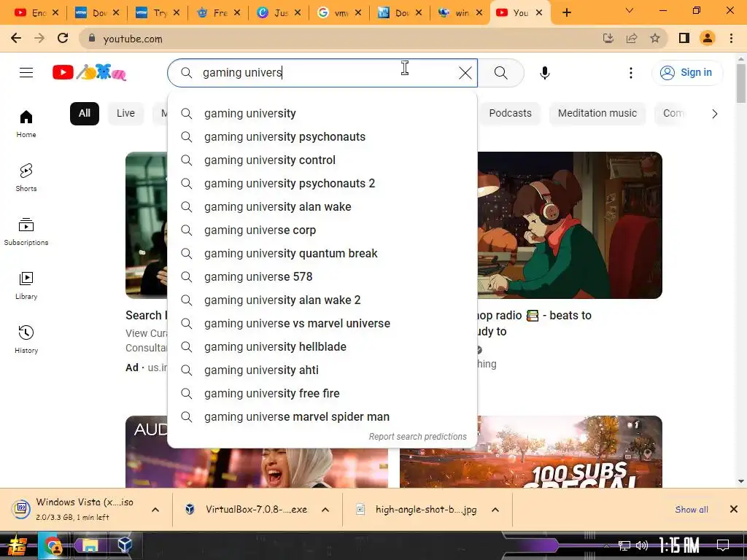
Task: Open the Windows Start button
Action: coord(17,545)
